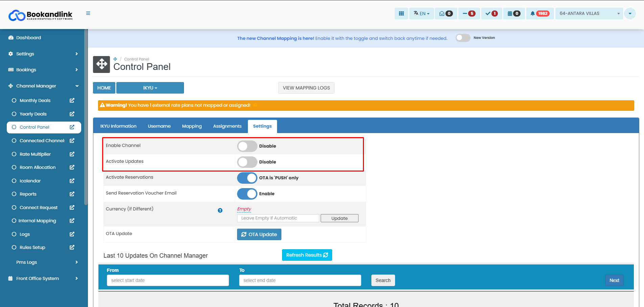This screenshot has height=307, width=644.
Task: Open external link icon for Logs
Action: click(72, 234)
